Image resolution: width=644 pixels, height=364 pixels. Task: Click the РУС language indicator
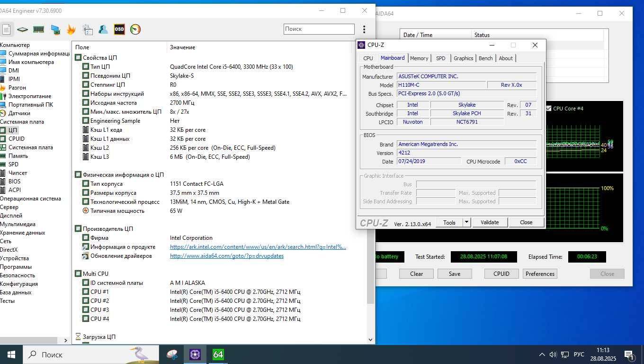click(579, 355)
